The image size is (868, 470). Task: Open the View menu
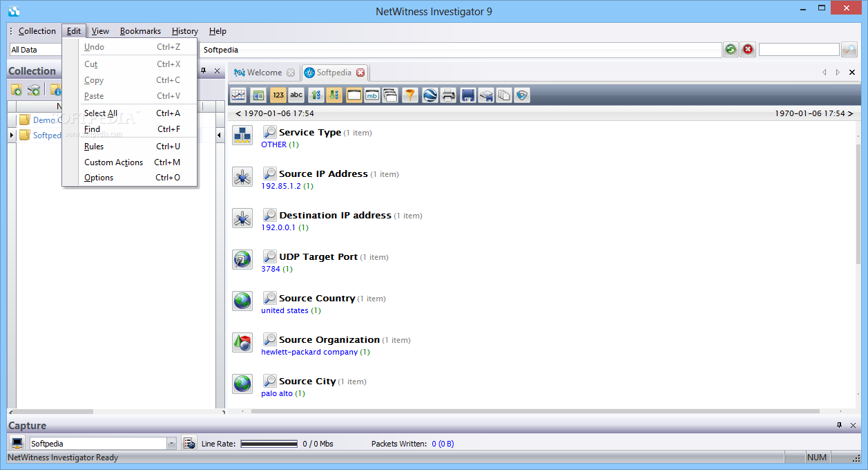pyautogui.click(x=100, y=31)
